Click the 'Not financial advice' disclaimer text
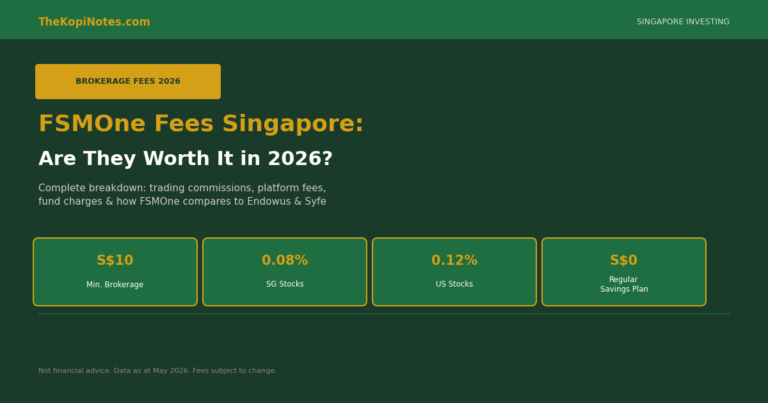Screen dimensions: 768x403 pyautogui.click(x=157, y=371)
